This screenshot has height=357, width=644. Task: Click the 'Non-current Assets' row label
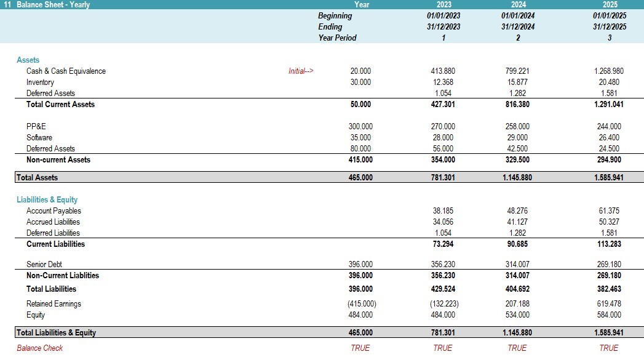coord(58,160)
